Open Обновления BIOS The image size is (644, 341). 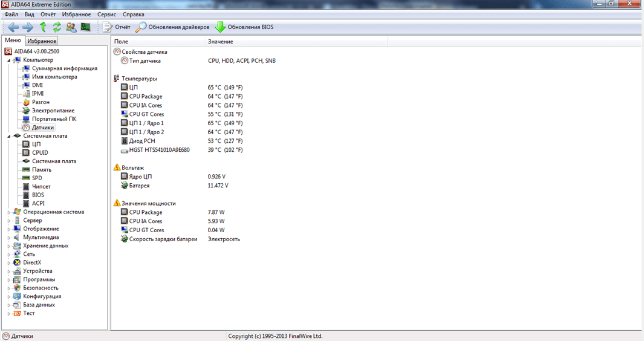click(244, 27)
